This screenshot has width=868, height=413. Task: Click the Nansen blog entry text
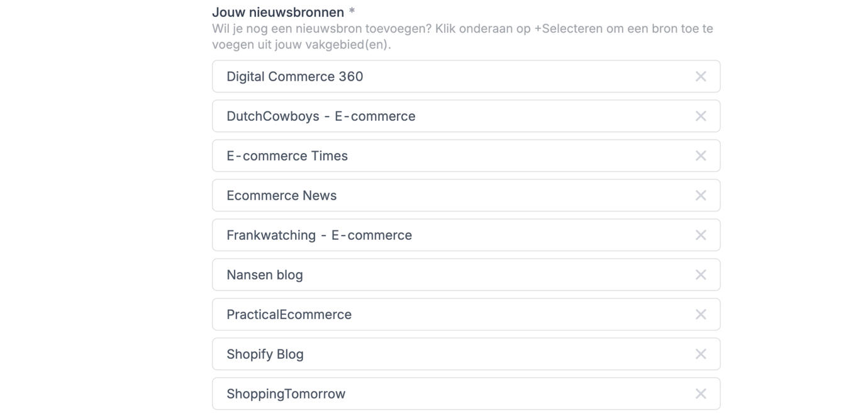click(265, 275)
